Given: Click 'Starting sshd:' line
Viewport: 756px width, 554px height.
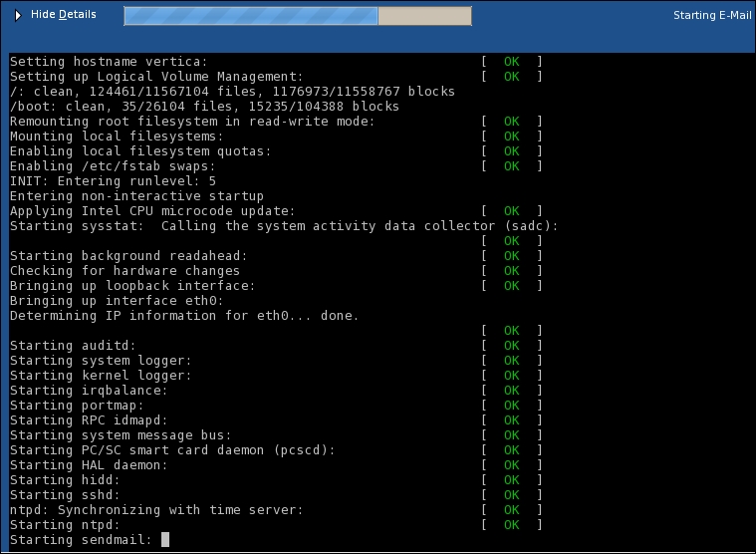Looking at the screenshot, I should point(65,495).
